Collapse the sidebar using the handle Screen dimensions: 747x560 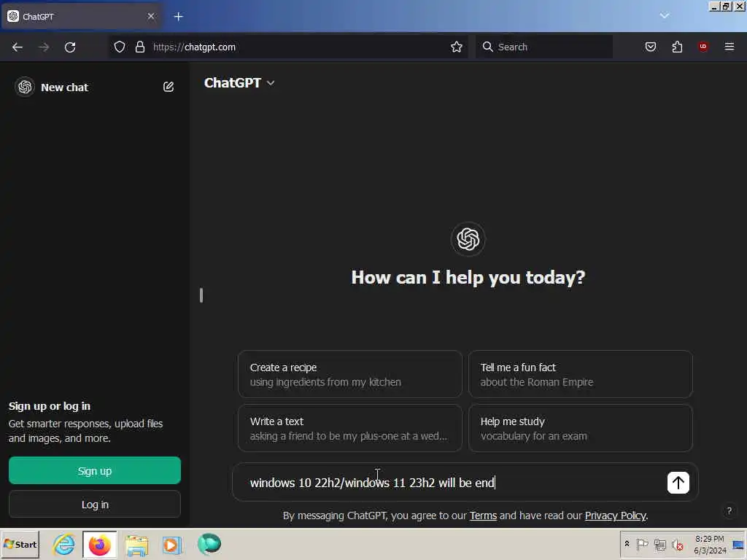point(201,295)
